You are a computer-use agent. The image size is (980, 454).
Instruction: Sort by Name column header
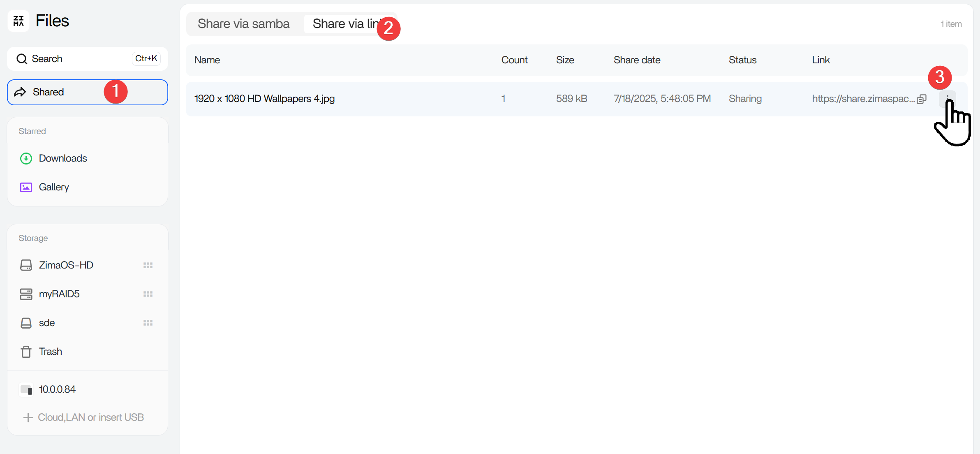point(207,60)
